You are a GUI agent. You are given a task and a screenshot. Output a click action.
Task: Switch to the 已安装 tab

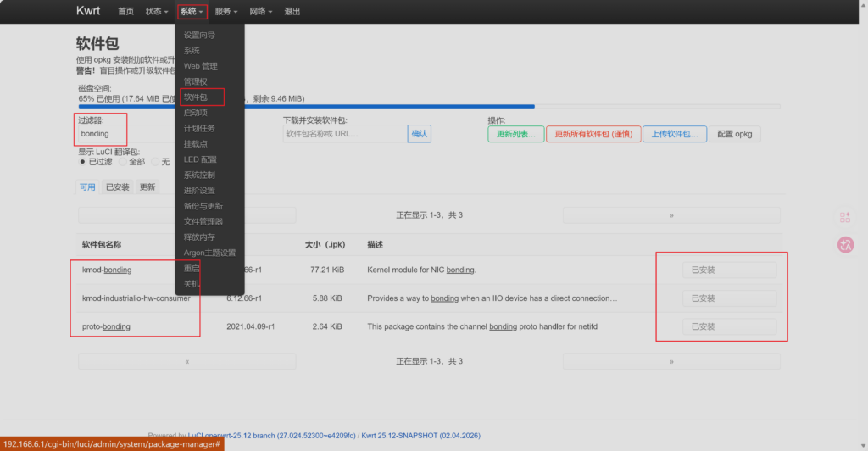pos(118,187)
